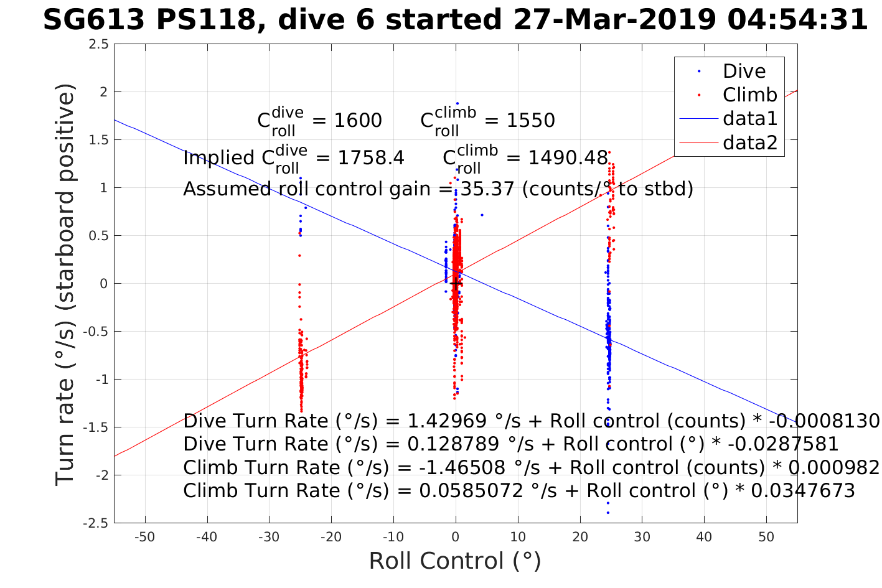Click the C roll dive = 1600 annotation

(319, 120)
